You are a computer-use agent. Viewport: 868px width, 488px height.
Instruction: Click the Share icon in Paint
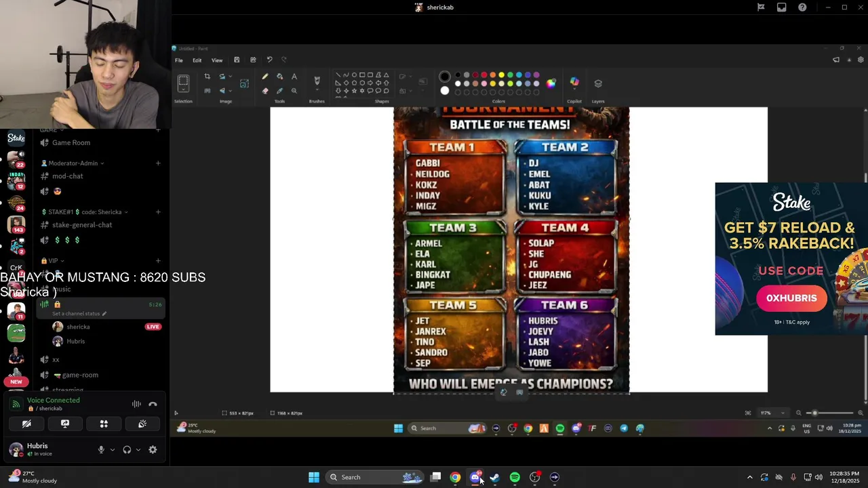click(253, 60)
